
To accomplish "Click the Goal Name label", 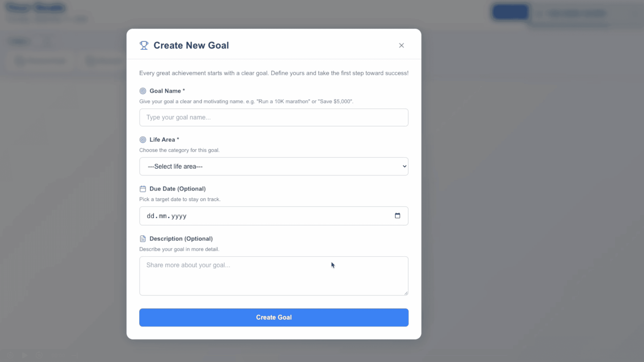I will point(165,91).
